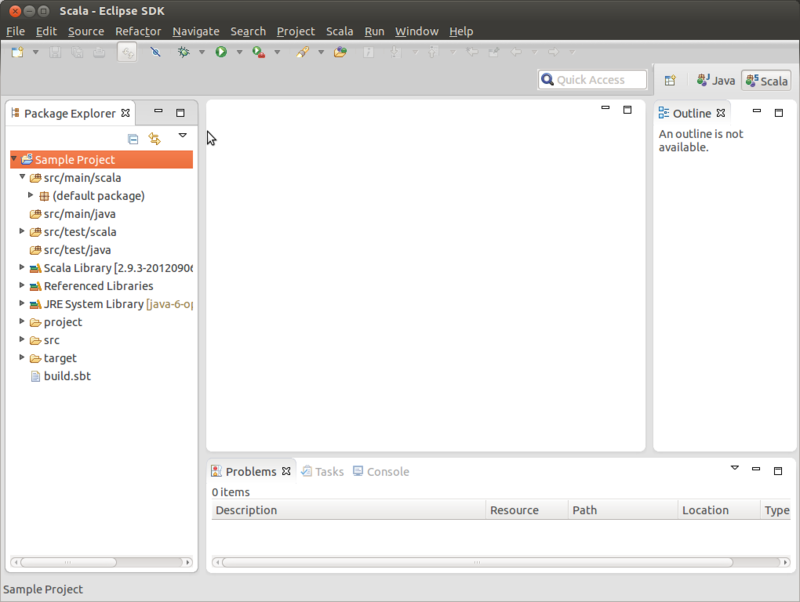Select Sample Project in Package Explorer
Viewport: 800px width, 602px height.
click(77, 159)
